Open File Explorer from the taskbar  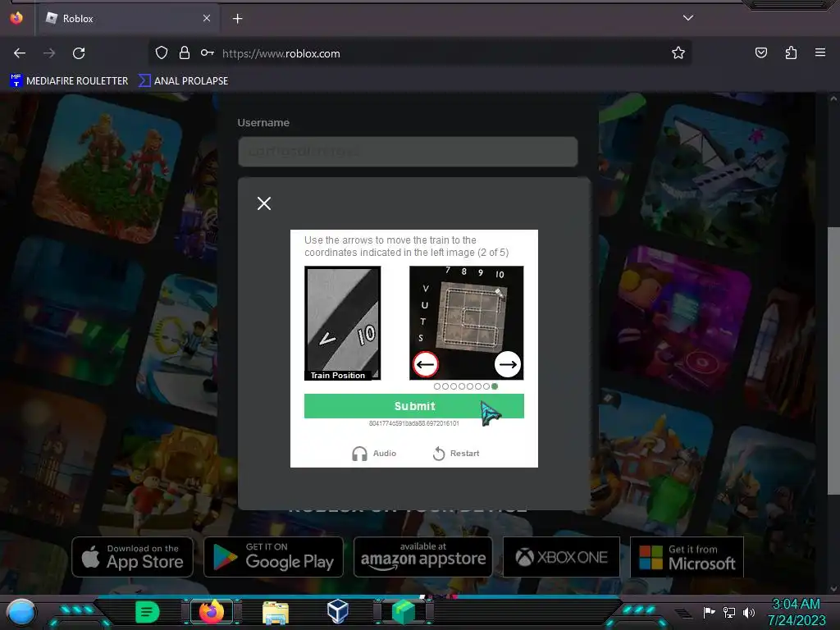tap(276, 612)
